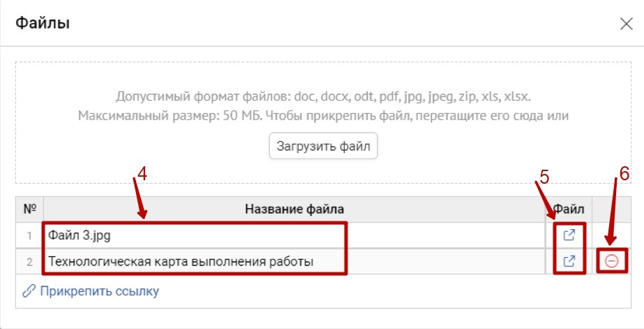Click the empty header cell above the delete icon

(x=611, y=209)
